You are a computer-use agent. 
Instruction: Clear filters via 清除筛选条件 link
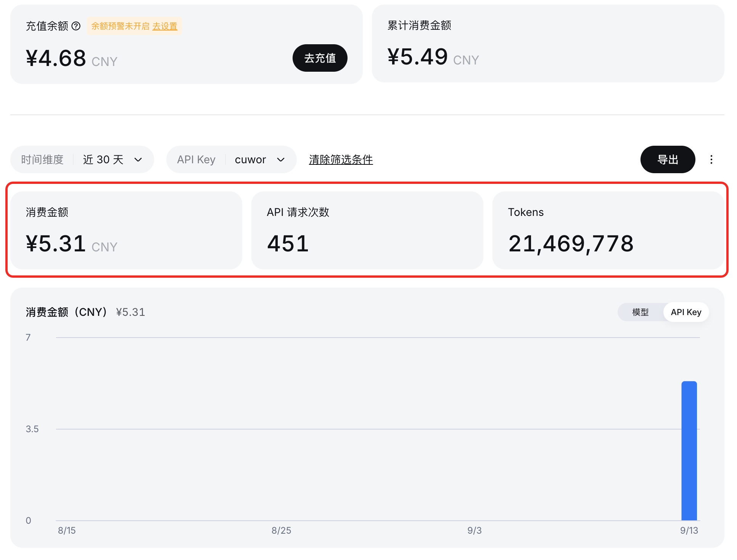coord(341,159)
